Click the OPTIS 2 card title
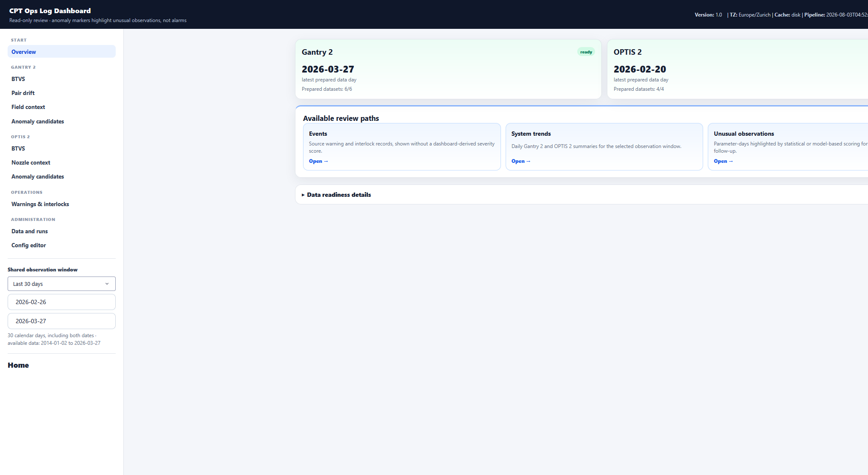This screenshot has height=475, width=868. pyautogui.click(x=628, y=52)
